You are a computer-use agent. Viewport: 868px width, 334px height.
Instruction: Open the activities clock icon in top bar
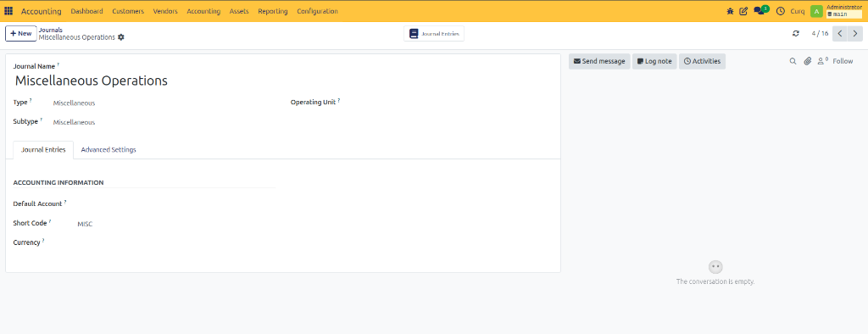[x=781, y=11]
